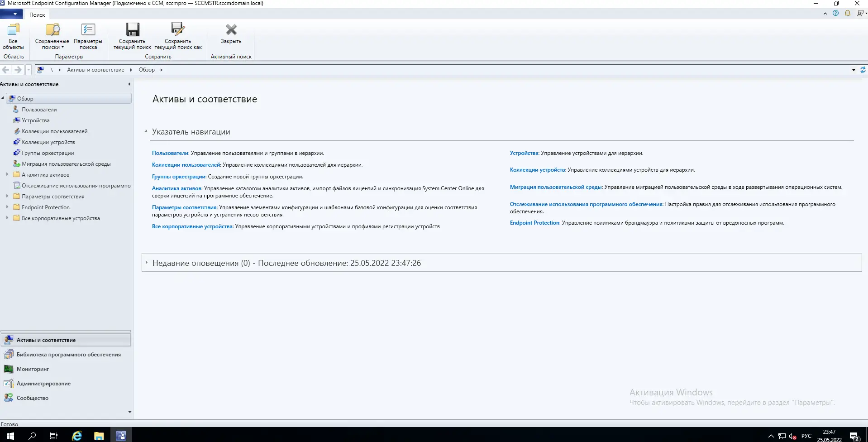Switch to the Мониторинг workspace
Image resolution: width=868 pixels, height=442 pixels.
(x=66, y=369)
